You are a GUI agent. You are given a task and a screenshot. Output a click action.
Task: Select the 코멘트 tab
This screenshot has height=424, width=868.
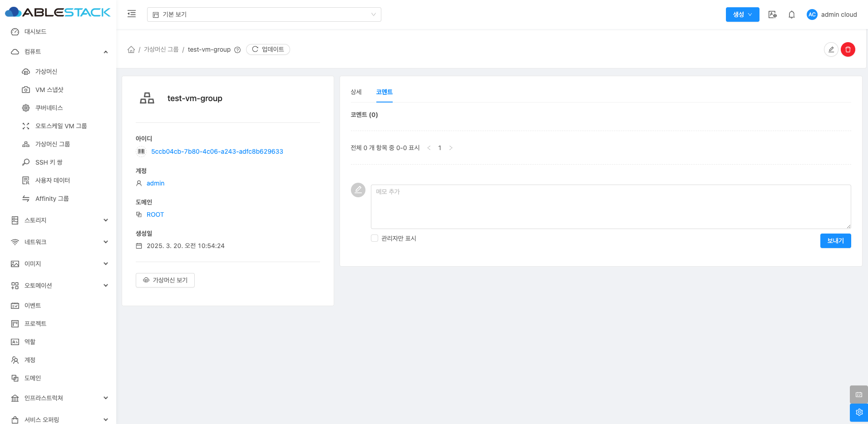(384, 92)
